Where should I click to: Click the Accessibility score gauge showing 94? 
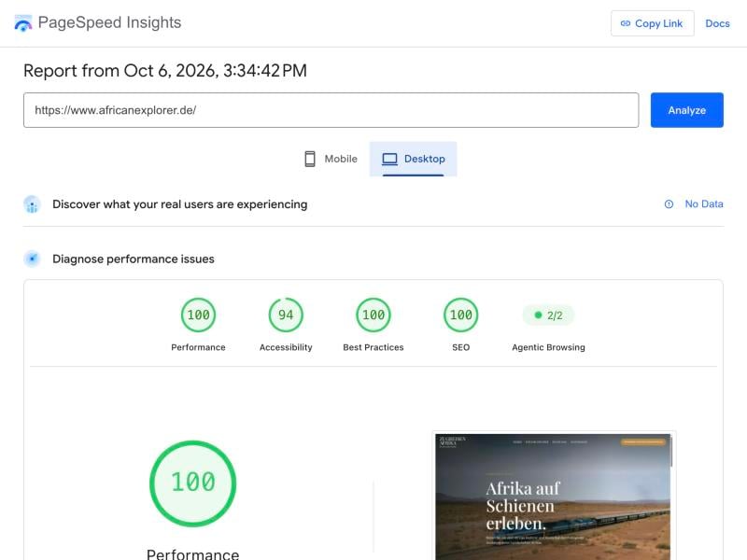286,315
